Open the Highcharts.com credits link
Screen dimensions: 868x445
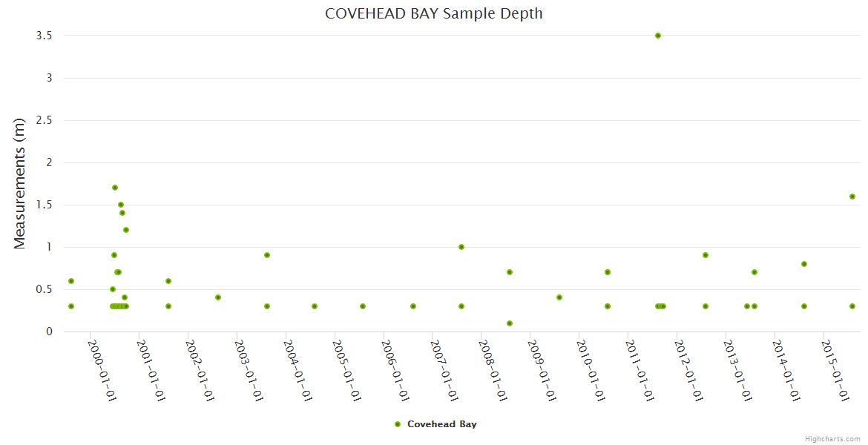pos(832,439)
